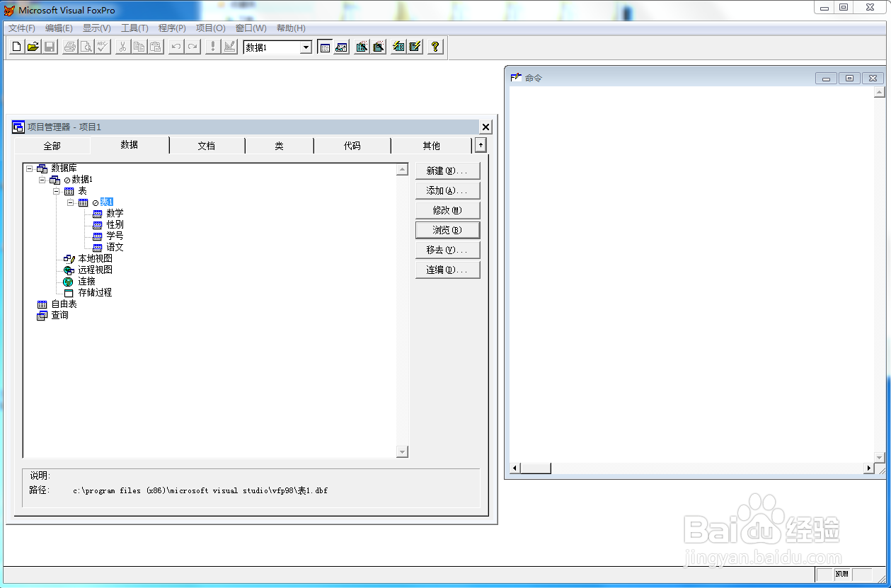Screen dimensions: 891x588
Task: Click the Save floppy disk icon
Action: point(50,47)
